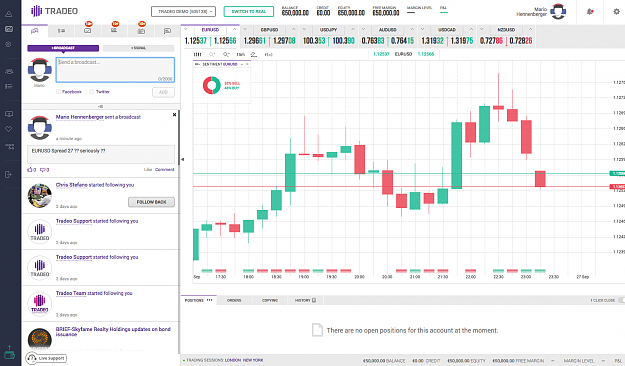Click the down arrow beside NZDUSD

tap(482, 29)
